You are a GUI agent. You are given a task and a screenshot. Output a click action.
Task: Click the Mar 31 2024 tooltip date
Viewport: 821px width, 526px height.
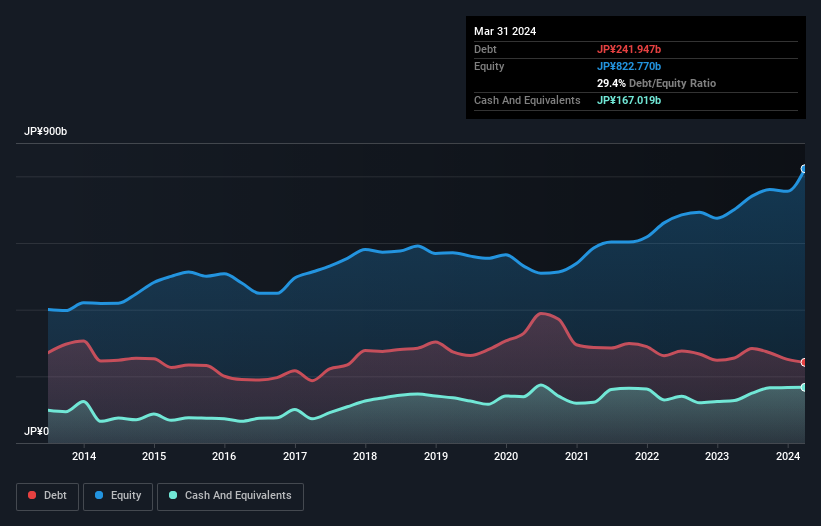coord(505,31)
